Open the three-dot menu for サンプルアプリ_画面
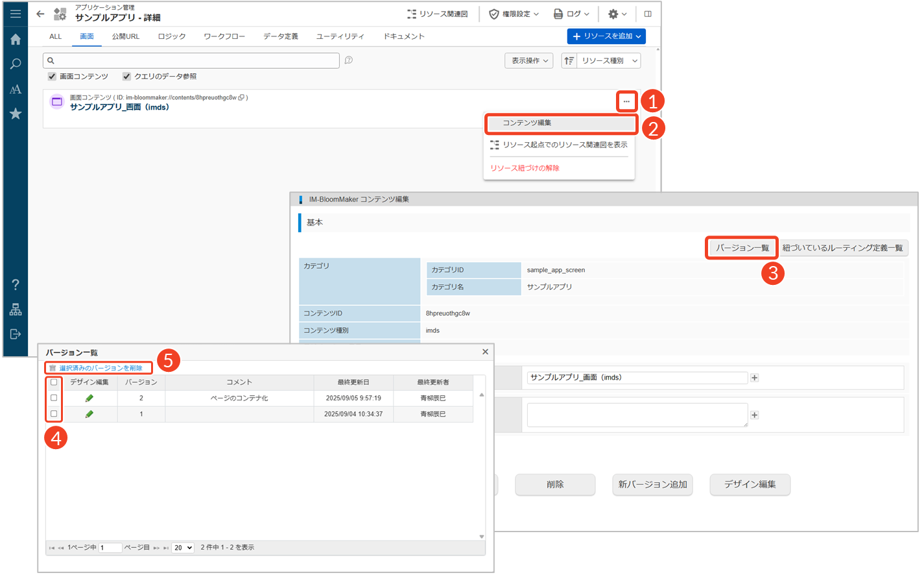The width and height of the screenshot is (924, 575). click(x=626, y=101)
